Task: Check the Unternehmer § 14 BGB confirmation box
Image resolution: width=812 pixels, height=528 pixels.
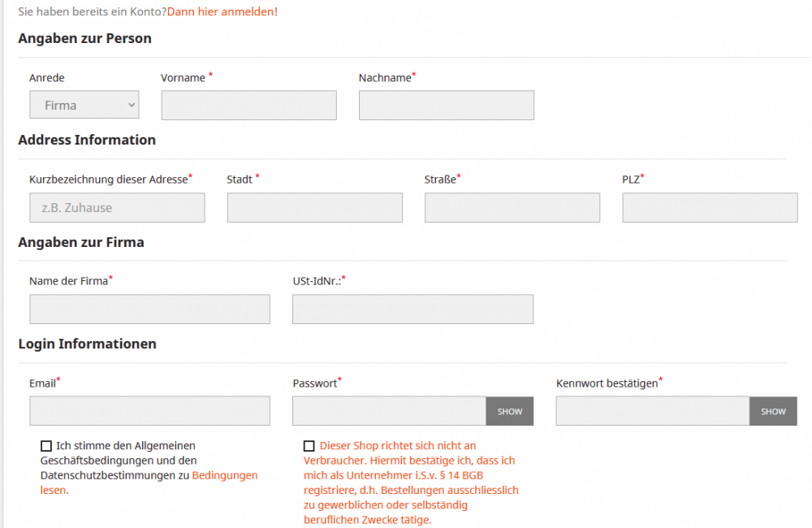Action: pos(309,446)
